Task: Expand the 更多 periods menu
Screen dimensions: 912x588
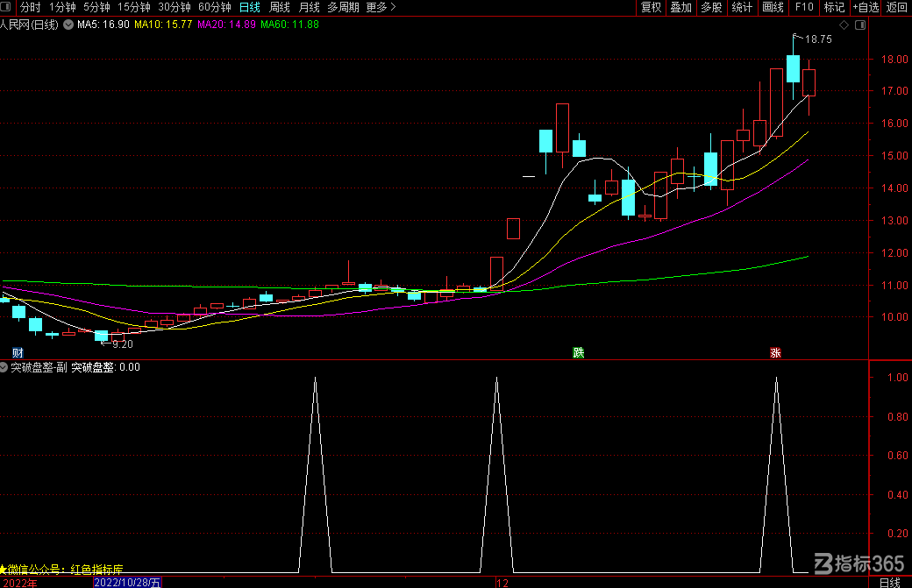Action: 381,7
